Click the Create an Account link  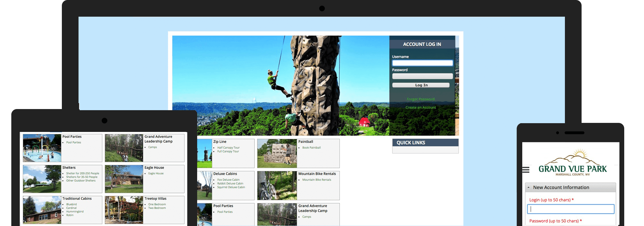(421, 108)
